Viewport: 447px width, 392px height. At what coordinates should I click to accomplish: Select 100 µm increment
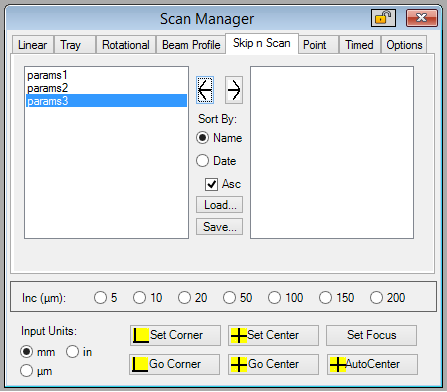pos(285,297)
